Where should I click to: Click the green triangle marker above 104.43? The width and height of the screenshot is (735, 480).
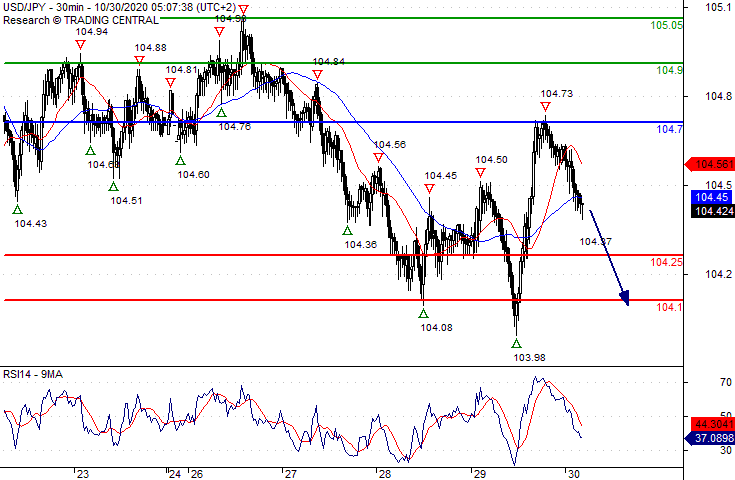17,208
